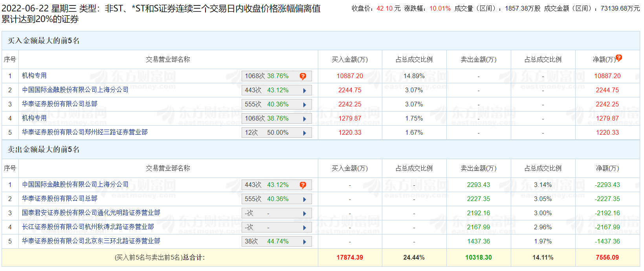Expand arrow for 长江证券杭州秋涛北路 row
The image size is (644, 271).
pos(305,227)
